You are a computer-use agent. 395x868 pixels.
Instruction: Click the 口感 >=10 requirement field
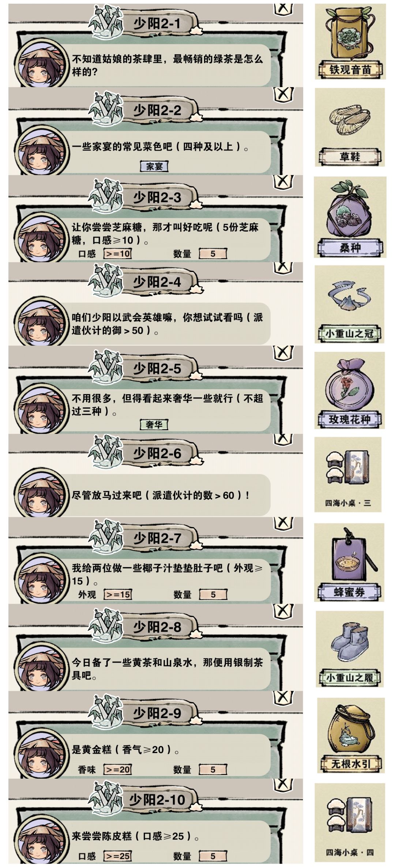pos(117,253)
